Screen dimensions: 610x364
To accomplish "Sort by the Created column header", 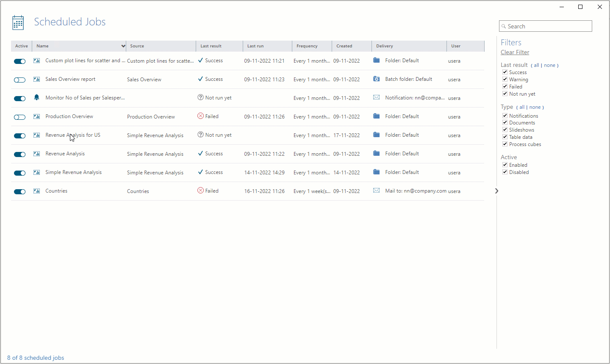I will point(352,46).
